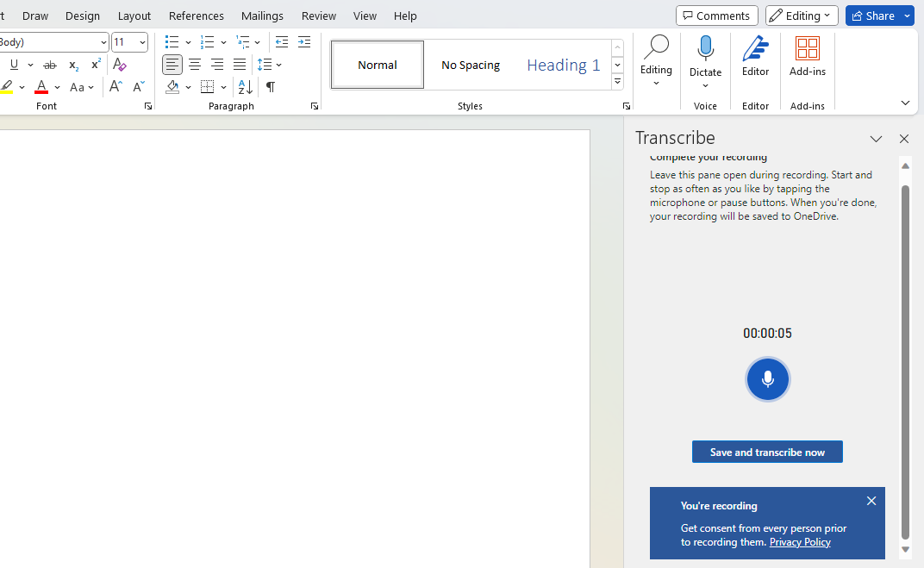Sort the selected paragraphs alphabetically

click(246, 87)
